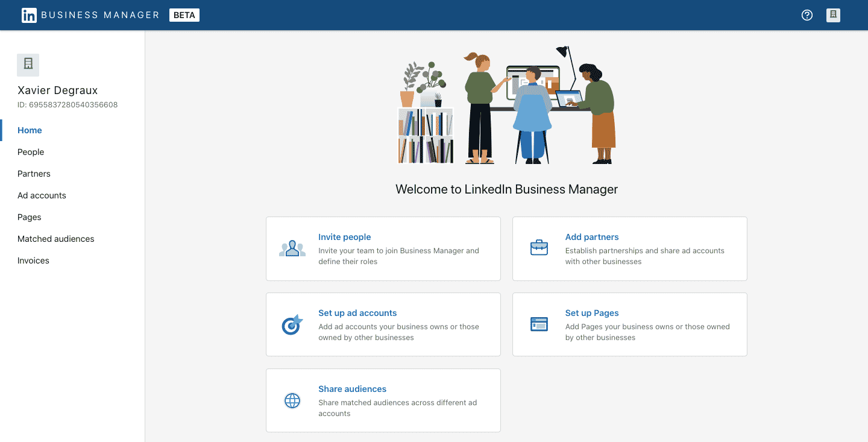
Task: Go to Partners in the sidebar
Action: [34, 174]
